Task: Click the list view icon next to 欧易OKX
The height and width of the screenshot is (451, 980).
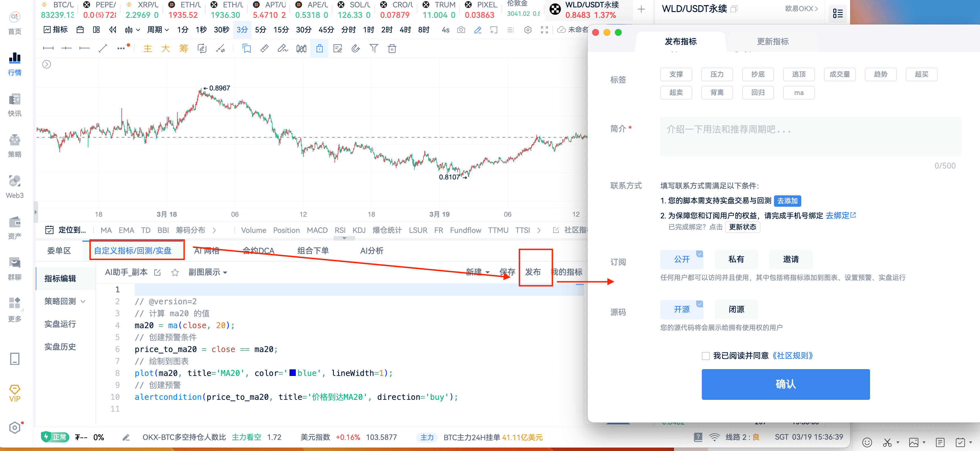Action: [x=837, y=13]
